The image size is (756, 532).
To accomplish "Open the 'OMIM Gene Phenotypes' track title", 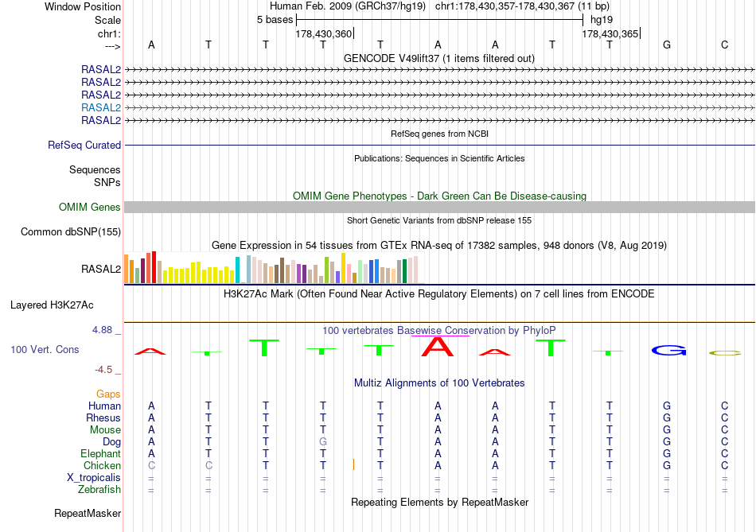I will 439,196.
